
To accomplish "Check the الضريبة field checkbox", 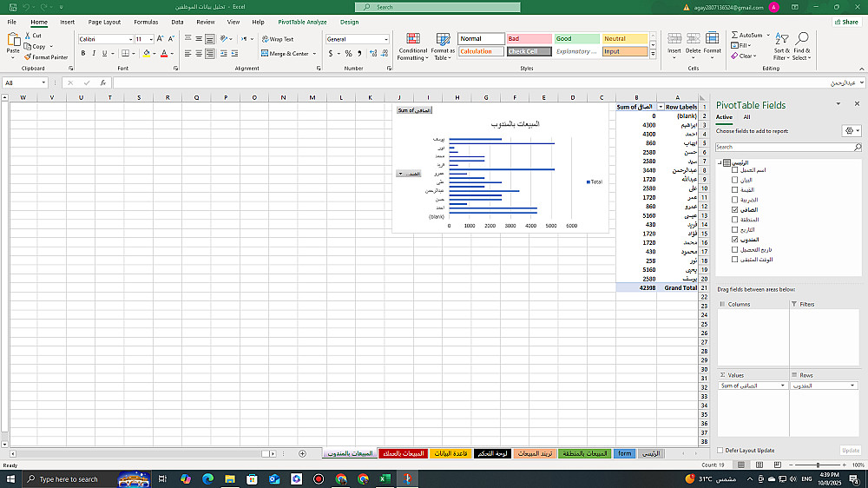I will (x=735, y=200).
